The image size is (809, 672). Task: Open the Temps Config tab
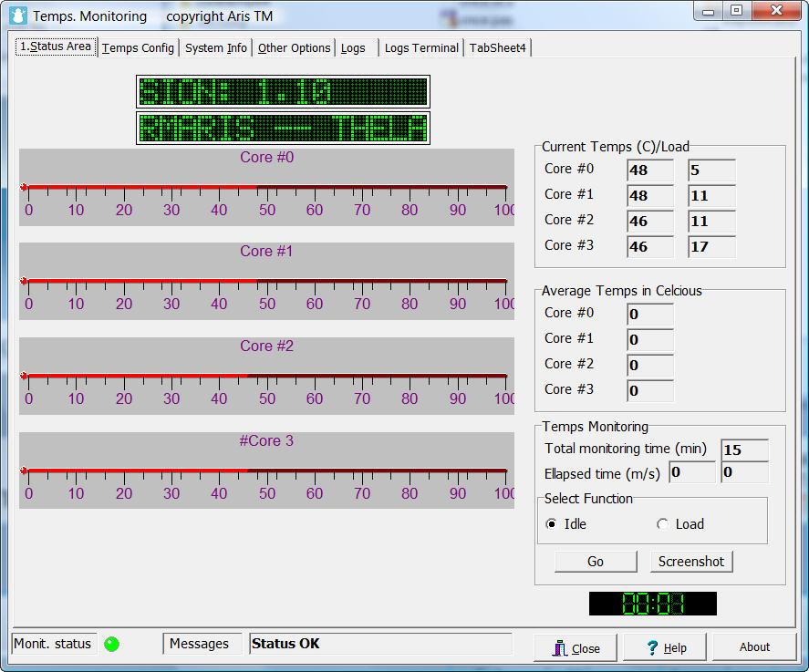pos(138,48)
